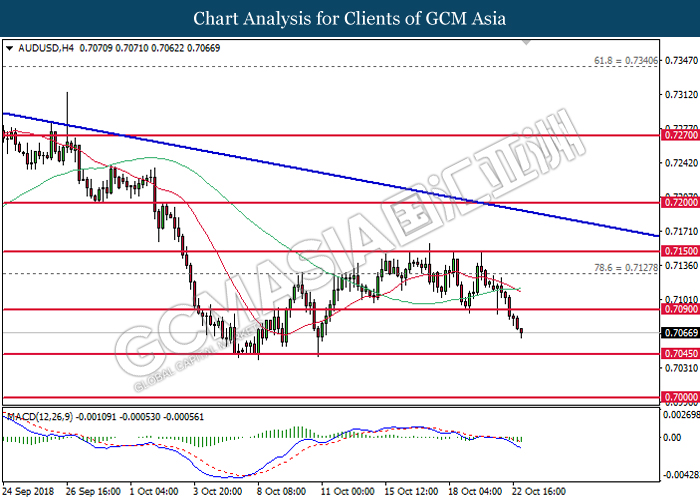Click the Chart Analysis for Clients of GCM Asia title
Image resolution: width=700 pixels, height=500 pixels.
[350, 18]
